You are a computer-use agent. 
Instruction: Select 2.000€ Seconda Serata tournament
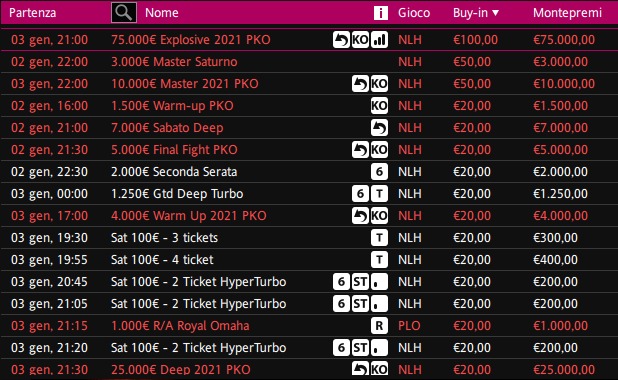[x=174, y=171]
